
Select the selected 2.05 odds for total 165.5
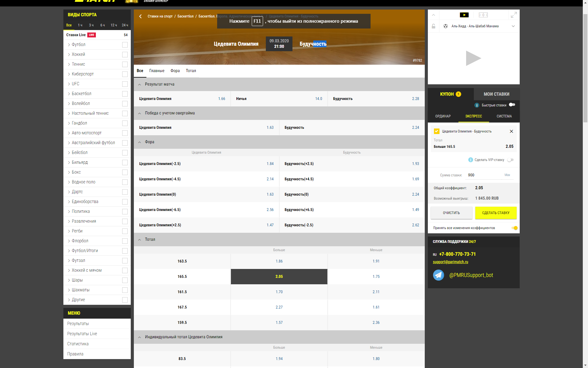[x=279, y=277]
